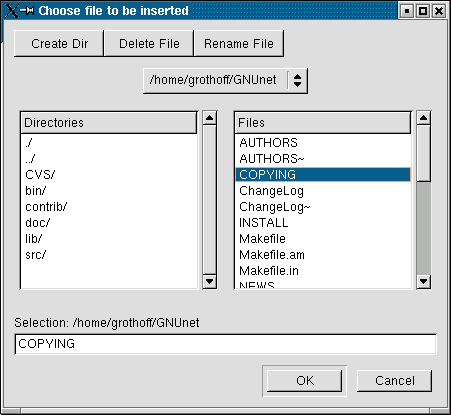Confirm selection with the OK button
Image resolution: width=451 pixels, height=415 pixels.
point(305,381)
